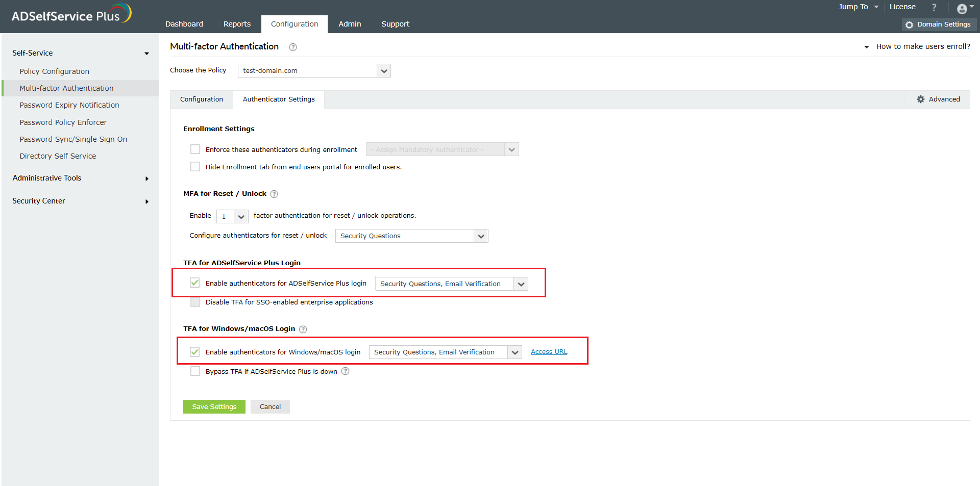Open Password Policy Enforcer
This screenshot has width=980, height=486.
[63, 122]
